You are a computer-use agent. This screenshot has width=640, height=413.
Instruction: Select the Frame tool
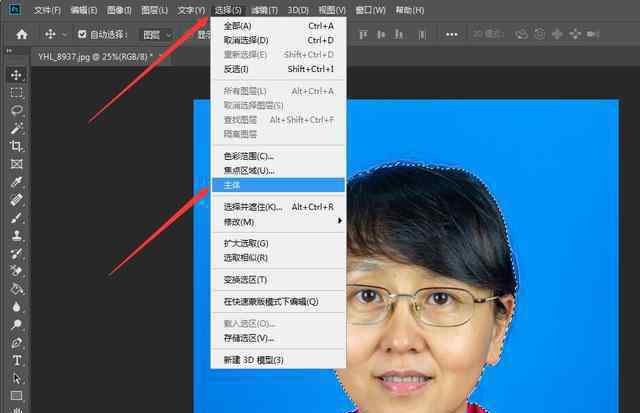point(16,164)
